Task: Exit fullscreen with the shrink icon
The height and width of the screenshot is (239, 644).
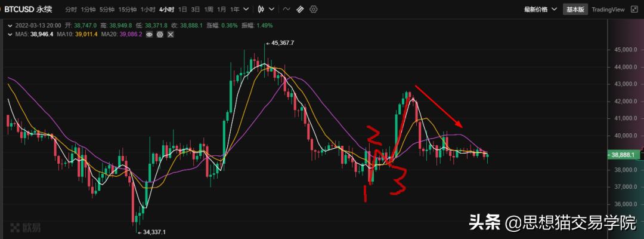Action: [633, 9]
